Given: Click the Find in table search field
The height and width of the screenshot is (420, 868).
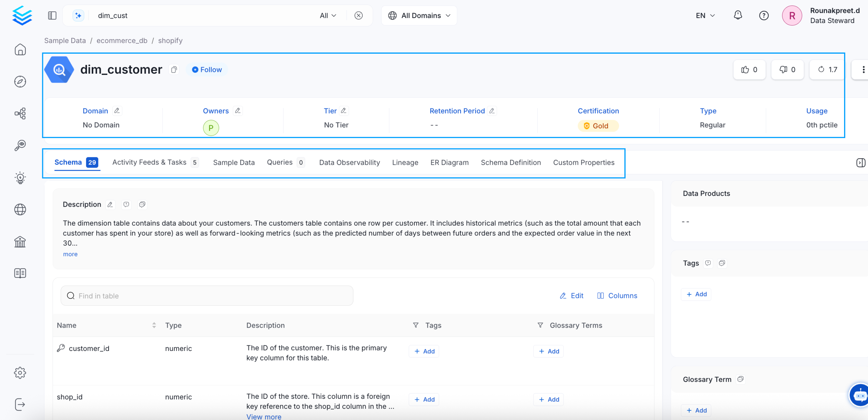Looking at the screenshot, I should [x=206, y=296].
